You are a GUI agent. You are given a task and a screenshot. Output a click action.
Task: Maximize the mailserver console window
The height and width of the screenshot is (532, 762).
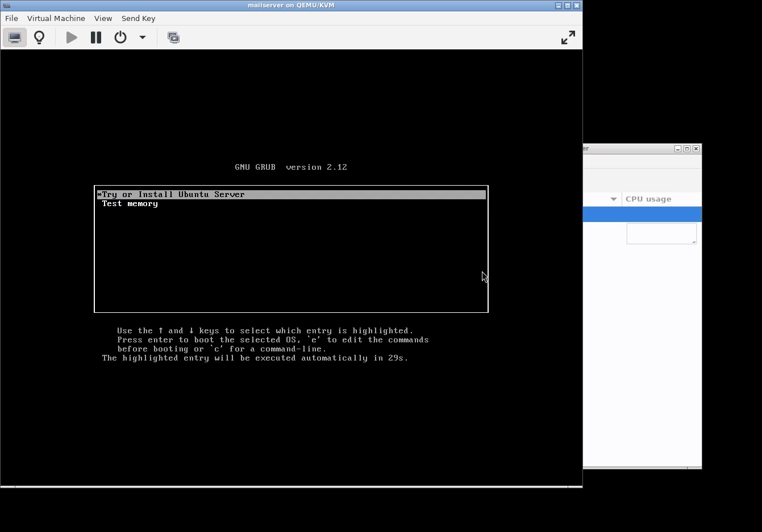[568, 6]
